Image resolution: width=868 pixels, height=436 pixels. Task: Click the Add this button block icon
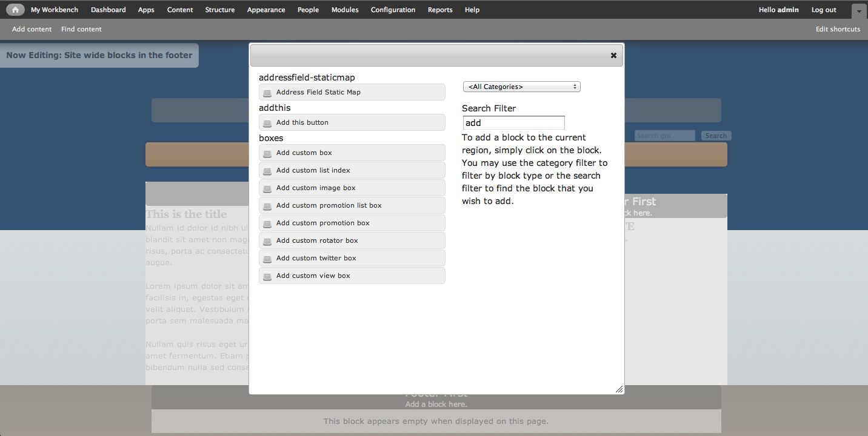click(x=267, y=122)
